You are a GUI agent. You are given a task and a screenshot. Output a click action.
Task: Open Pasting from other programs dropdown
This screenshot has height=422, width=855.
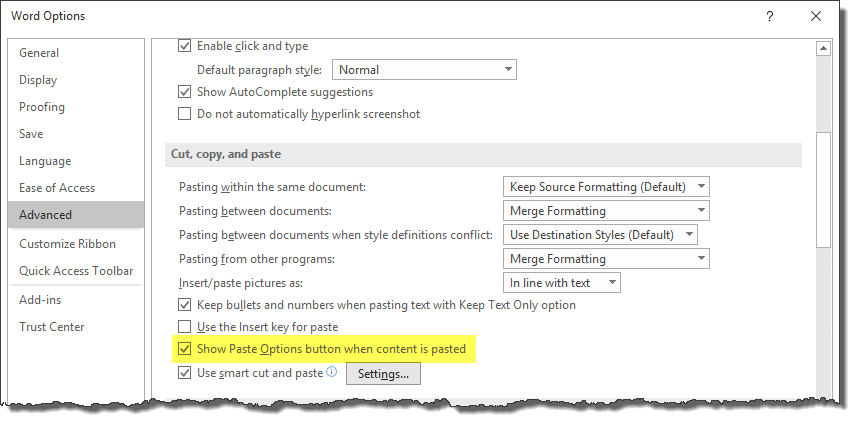click(x=606, y=259)
